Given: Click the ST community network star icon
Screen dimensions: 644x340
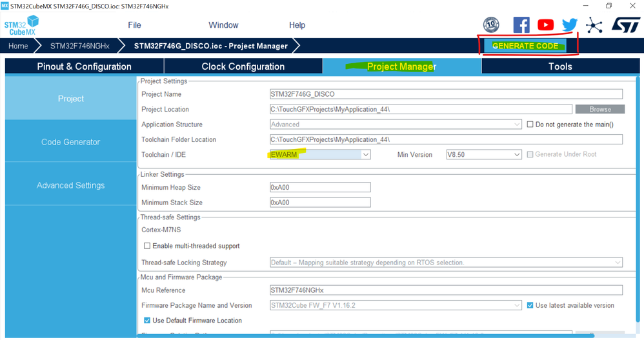Looking at the screenshot, I should coord(594,25).
